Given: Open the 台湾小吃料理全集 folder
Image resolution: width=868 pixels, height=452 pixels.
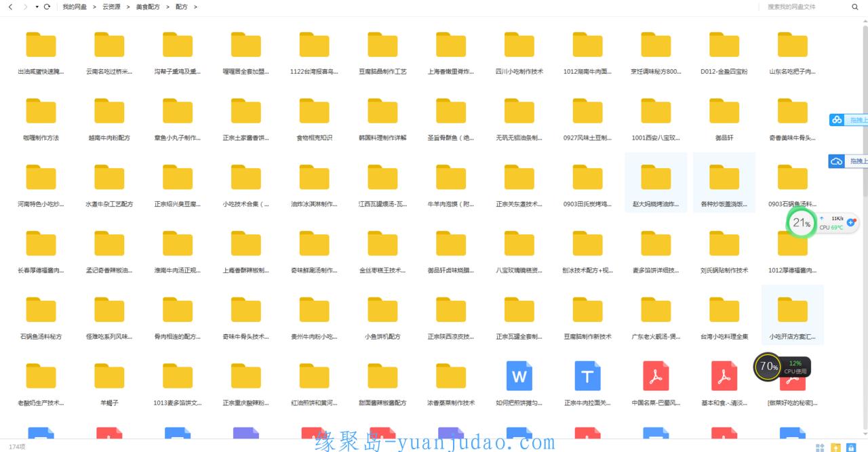Looking at the screenshot, I should 724,318.
